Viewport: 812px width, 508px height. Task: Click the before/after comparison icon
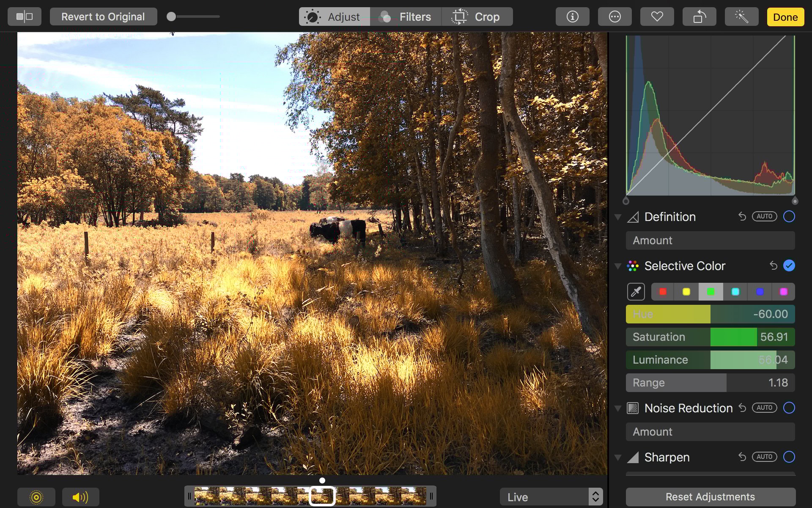[x=24, y=17]
